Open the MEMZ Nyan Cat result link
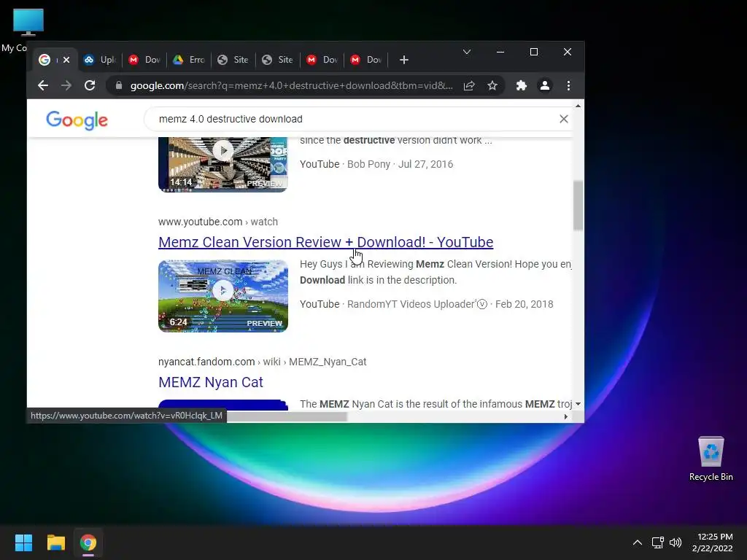 pos(211,382)
